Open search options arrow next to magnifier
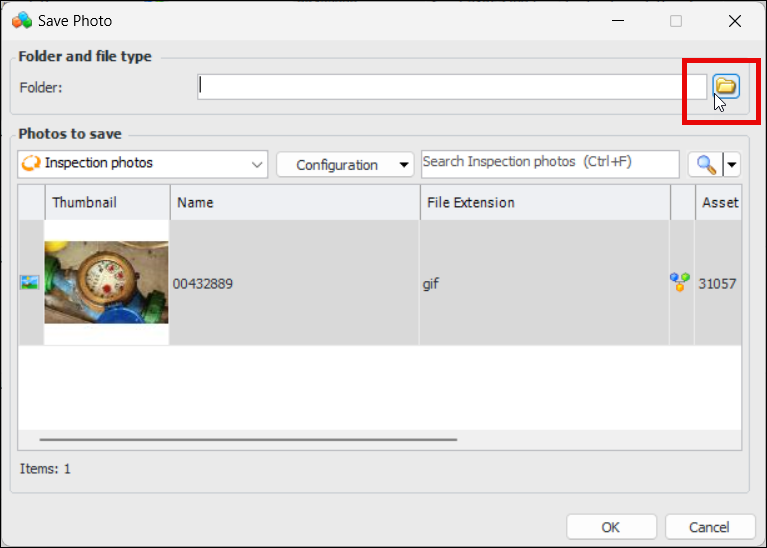The width and height of the screenshot is (767, 548). 732,165
